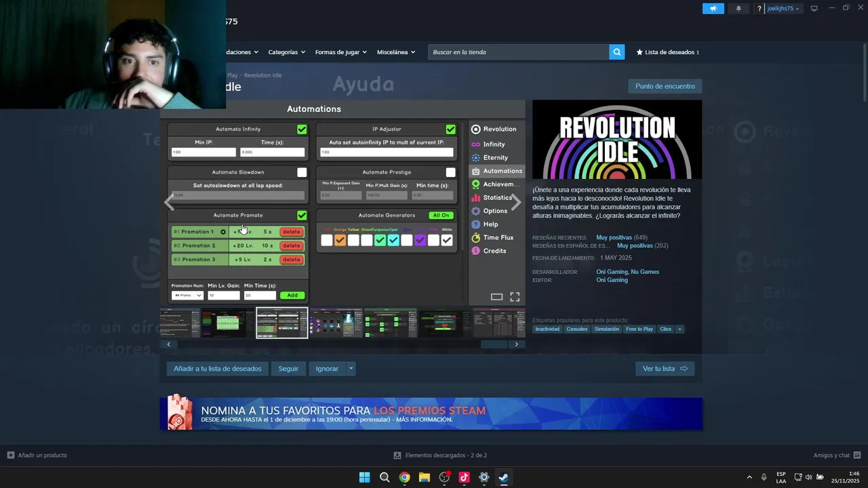The width and height of the screenshot is (868, 488).
Task: Show hidden system tray icons chevron
Action: coord(749,477)
